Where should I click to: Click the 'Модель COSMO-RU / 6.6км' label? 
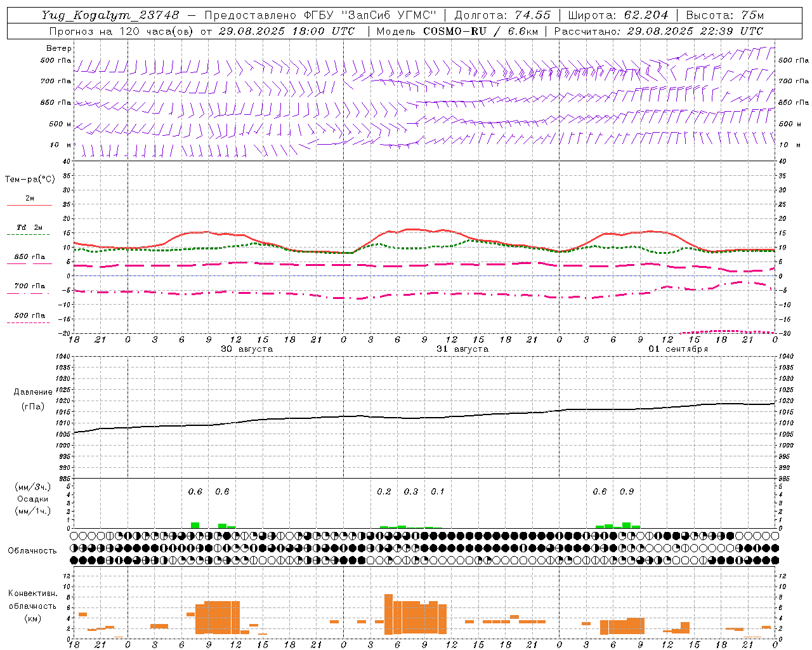tap(456, 31)
